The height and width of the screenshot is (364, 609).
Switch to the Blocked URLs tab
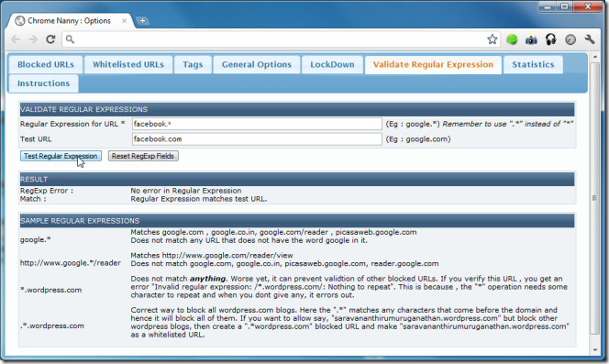[46, 64]
